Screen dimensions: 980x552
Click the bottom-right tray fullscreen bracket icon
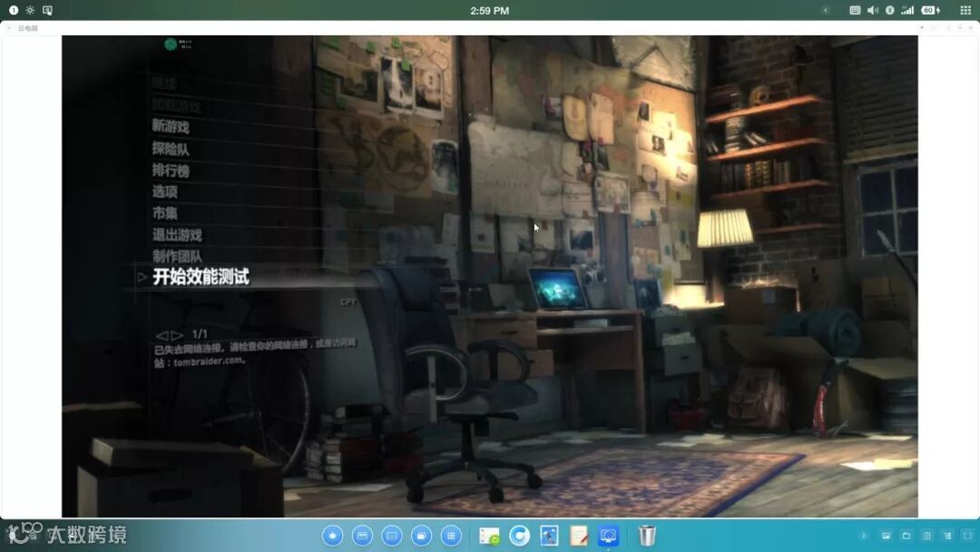[968, 536]
